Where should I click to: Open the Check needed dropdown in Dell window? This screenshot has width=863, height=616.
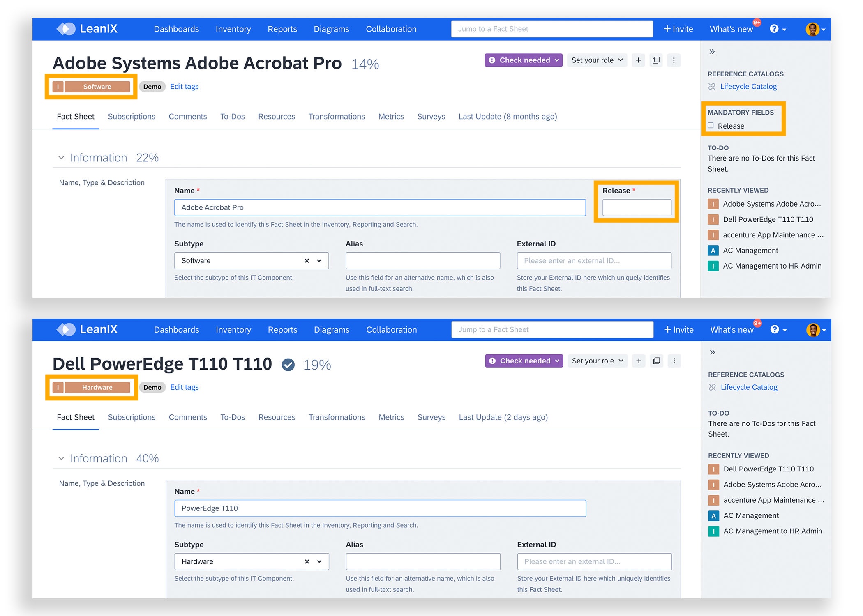(x=524, y=361)
